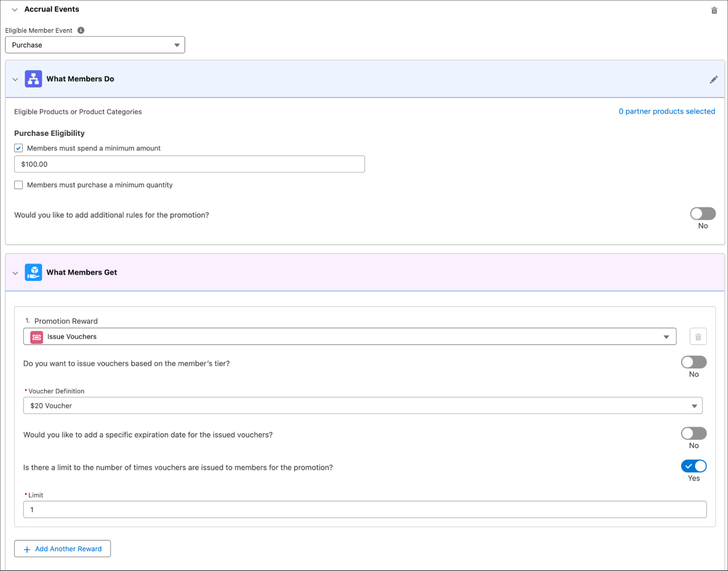Toggle on a specific voucher expiration date
Image resolution: width=728 pixels, height=571 pixels.
point(693,433)
